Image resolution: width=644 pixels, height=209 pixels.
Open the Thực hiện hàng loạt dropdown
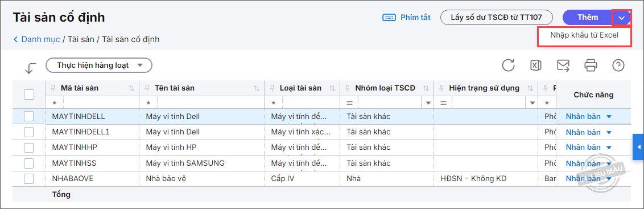pyautogui.click(x=99, y=65)
